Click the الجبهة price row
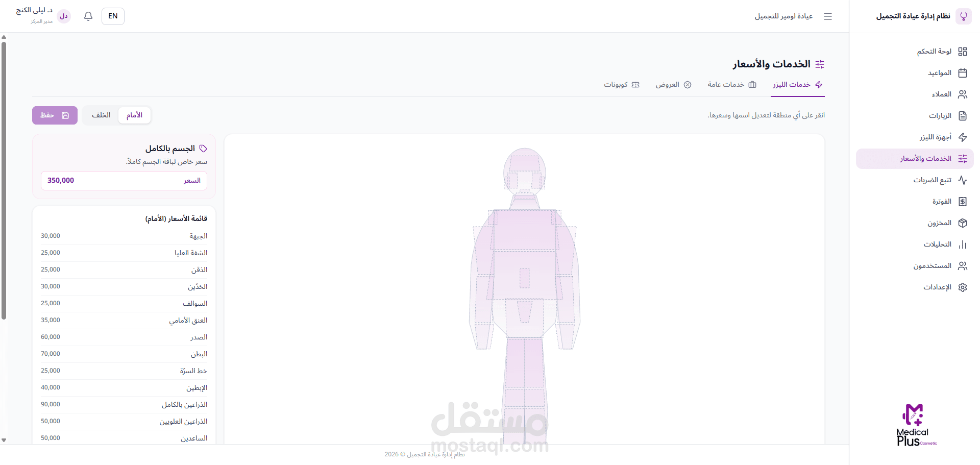 click(124, 236)
